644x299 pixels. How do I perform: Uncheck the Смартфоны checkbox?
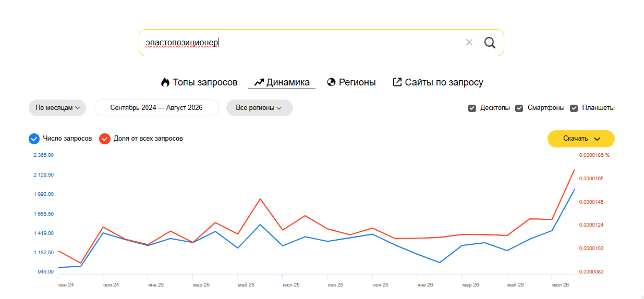tap(519, 108)
